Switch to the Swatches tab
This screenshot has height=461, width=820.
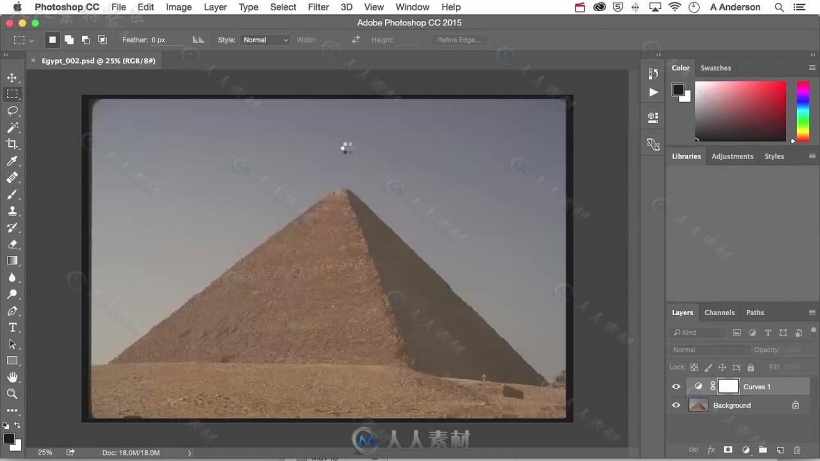715,68
